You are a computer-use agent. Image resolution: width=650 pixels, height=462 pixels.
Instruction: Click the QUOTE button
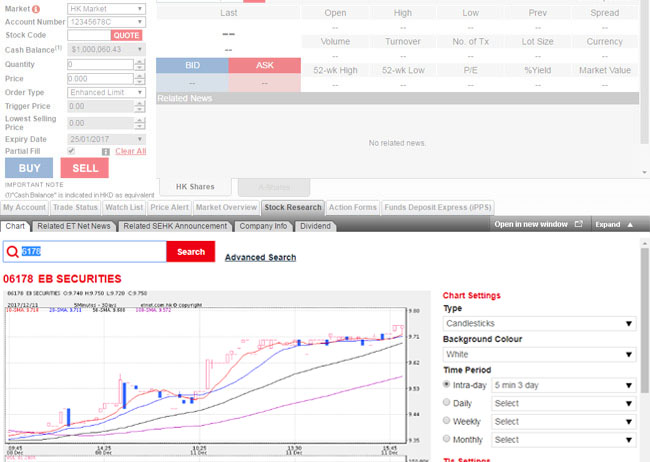click(126, 35)
